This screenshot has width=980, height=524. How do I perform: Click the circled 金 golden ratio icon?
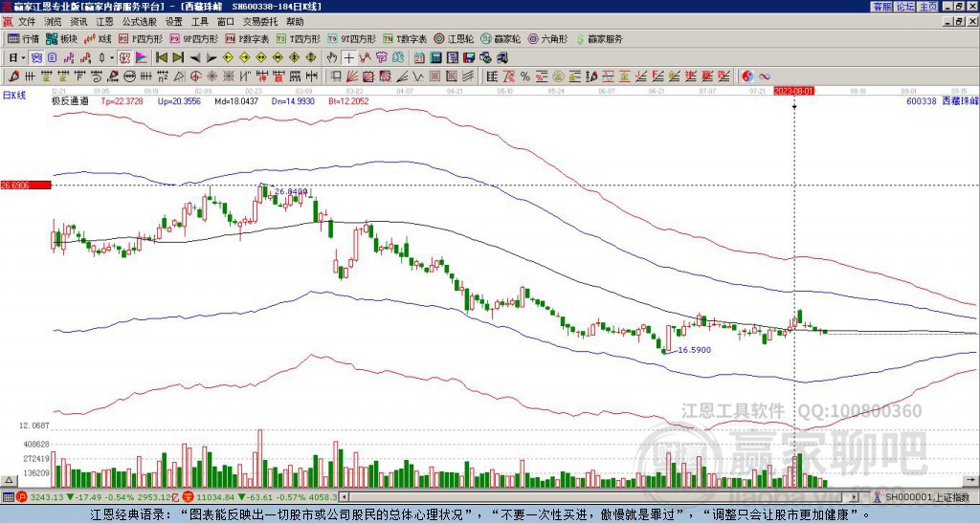pos(558,76)
